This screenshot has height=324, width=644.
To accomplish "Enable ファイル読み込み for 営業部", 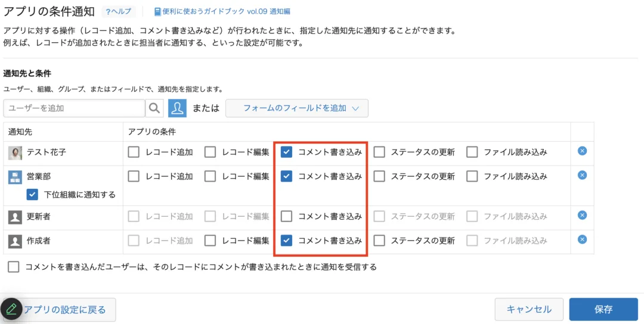I will coord(472,176).
